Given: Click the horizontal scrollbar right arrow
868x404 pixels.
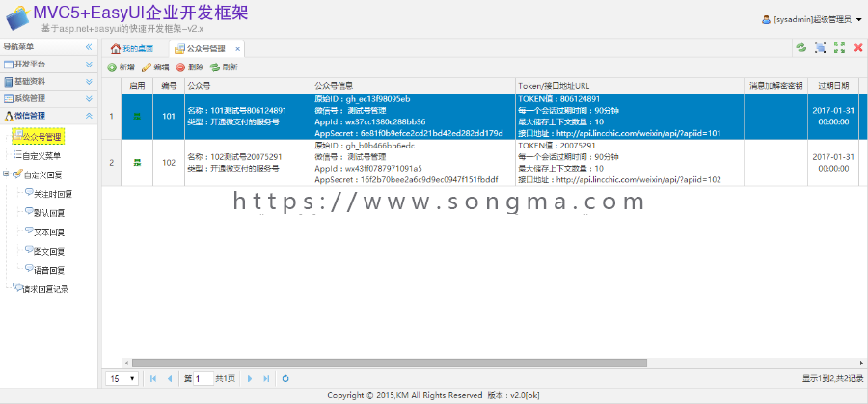Looking at the screenshot, I should [x=861, y=364].
